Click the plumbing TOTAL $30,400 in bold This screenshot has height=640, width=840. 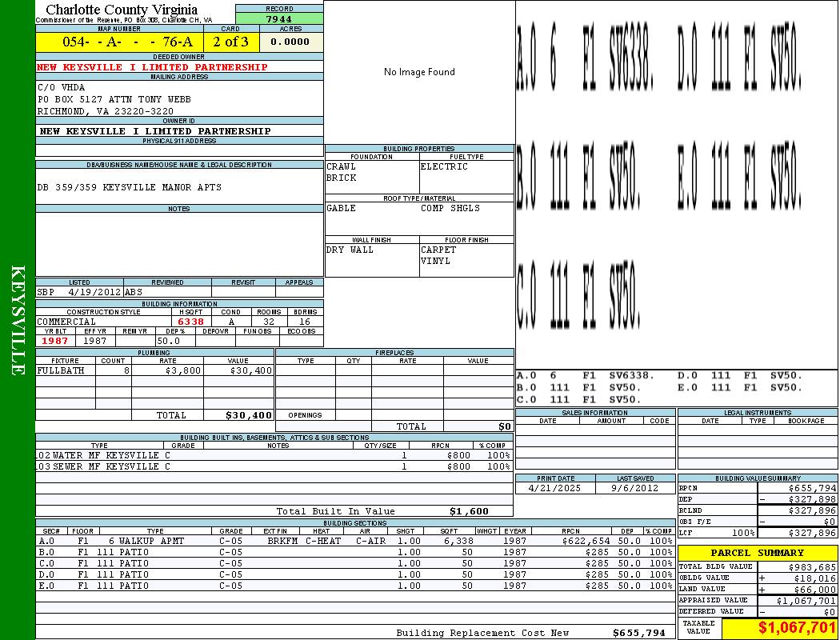click(249, 415)
